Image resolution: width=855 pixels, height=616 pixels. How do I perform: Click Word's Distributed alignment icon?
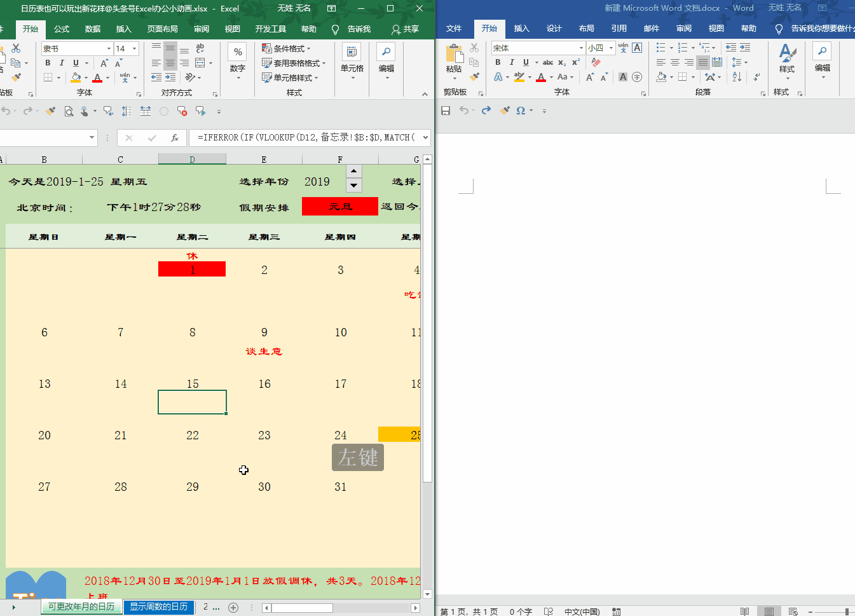tap(717, 62)
